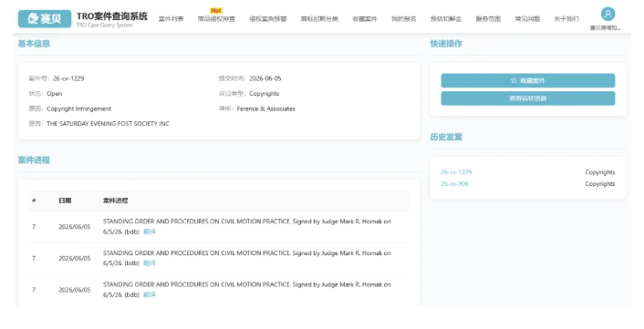The image size is (644, 329).
Task: Select submission date 2026-06-05
Action: point(265,78)
